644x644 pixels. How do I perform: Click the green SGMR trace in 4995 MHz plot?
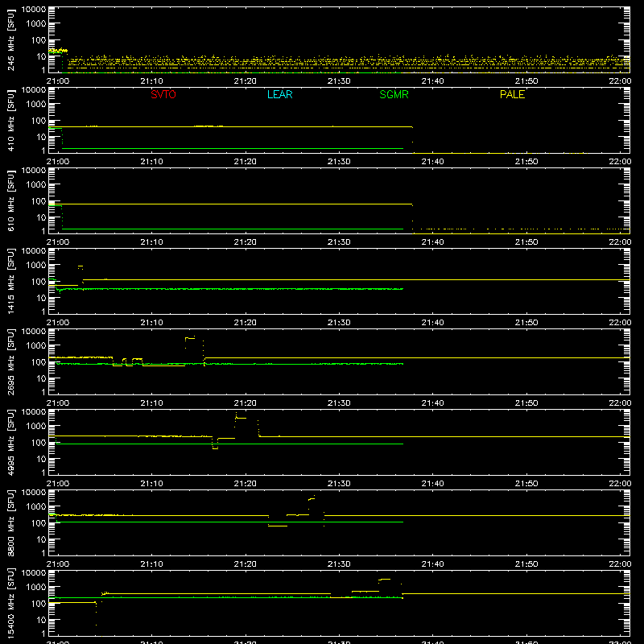pyautogui.click(x=230, y=444)
